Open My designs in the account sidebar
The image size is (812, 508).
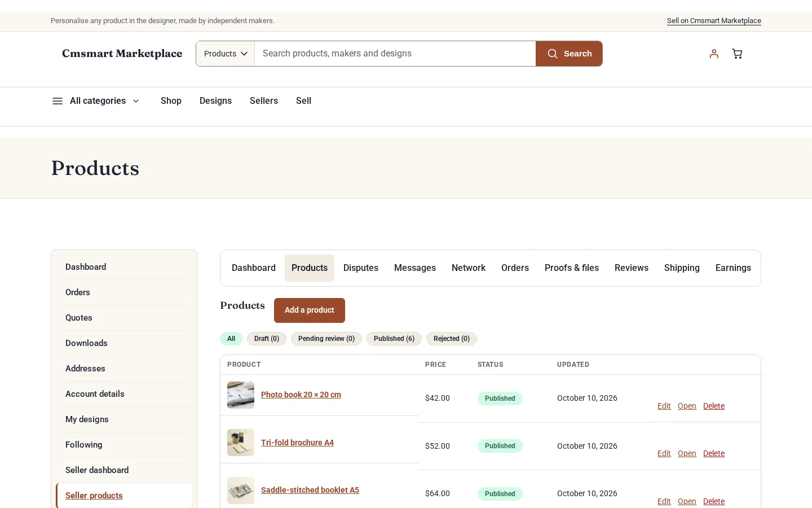[x=124, y=419]
